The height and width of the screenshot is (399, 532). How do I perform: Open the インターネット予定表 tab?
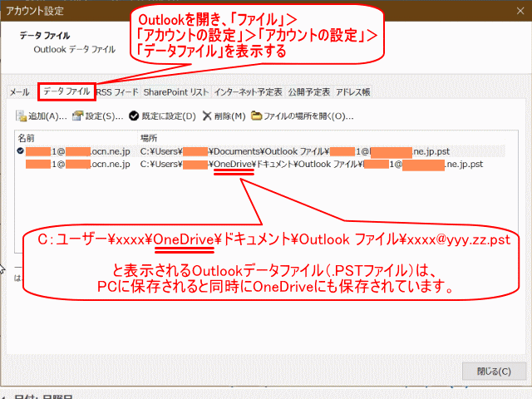pyautogui.click(x=248, y=92)
